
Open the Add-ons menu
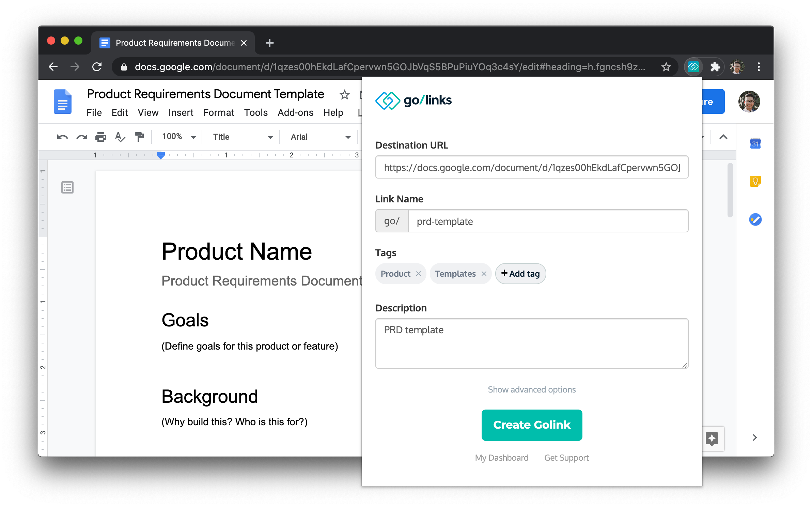295,113
